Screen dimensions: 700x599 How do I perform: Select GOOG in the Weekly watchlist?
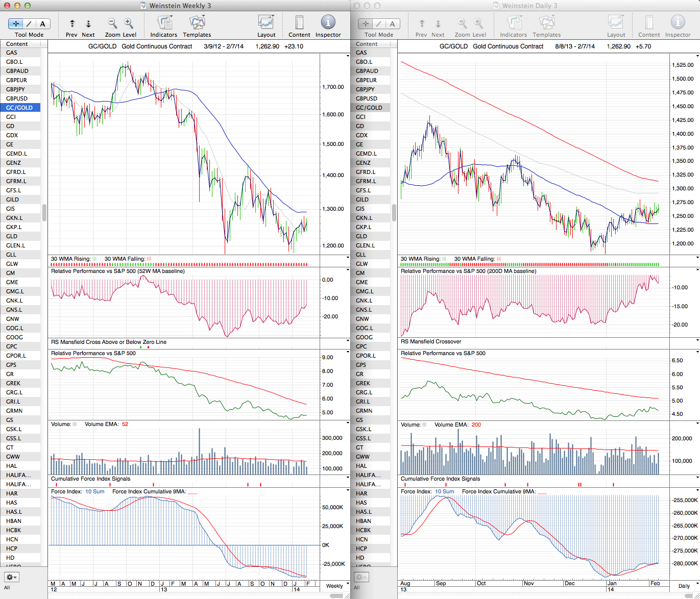(x=14, y=337)
